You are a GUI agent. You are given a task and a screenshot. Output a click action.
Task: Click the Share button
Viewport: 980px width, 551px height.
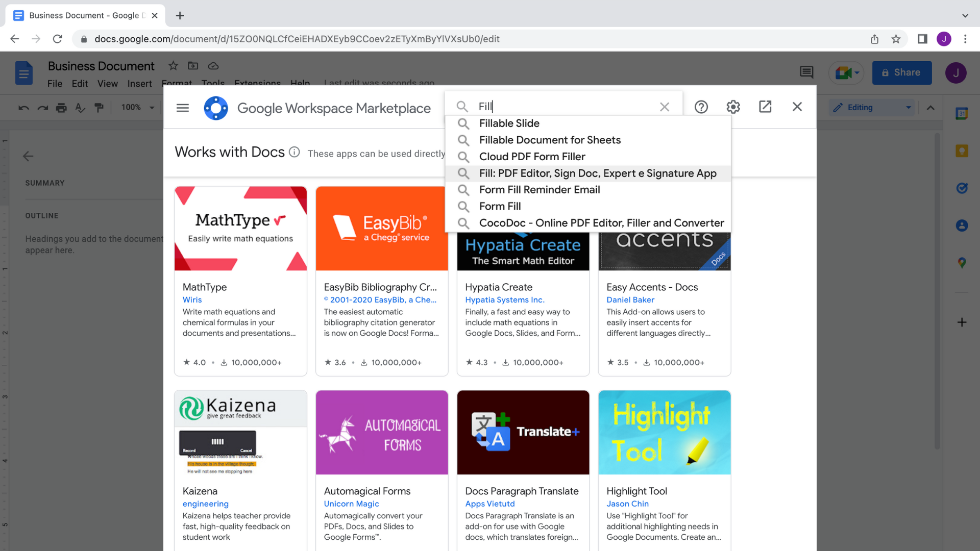901,72
